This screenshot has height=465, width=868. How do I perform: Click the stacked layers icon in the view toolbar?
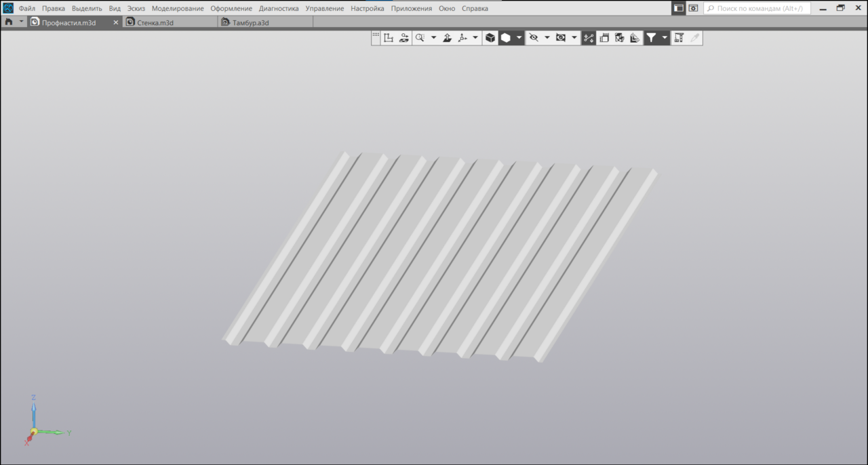(x=635, y=38)
